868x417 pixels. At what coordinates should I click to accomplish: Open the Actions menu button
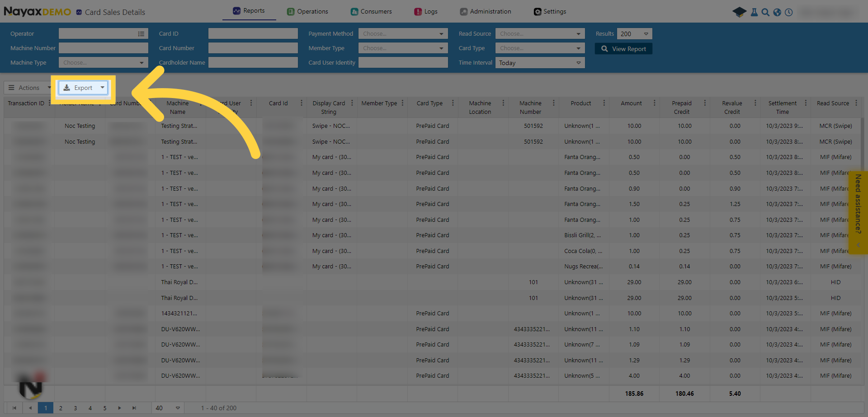pyautogui.click(x=29, y=88)
